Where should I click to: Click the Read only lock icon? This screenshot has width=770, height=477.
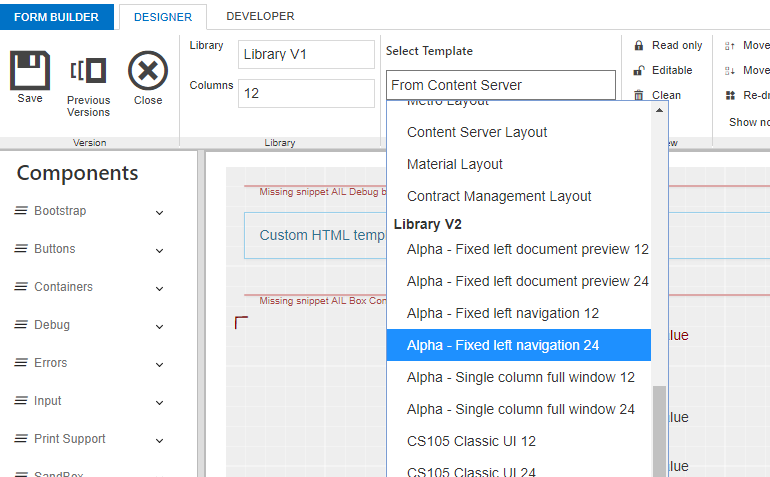[x=639, y=46]
